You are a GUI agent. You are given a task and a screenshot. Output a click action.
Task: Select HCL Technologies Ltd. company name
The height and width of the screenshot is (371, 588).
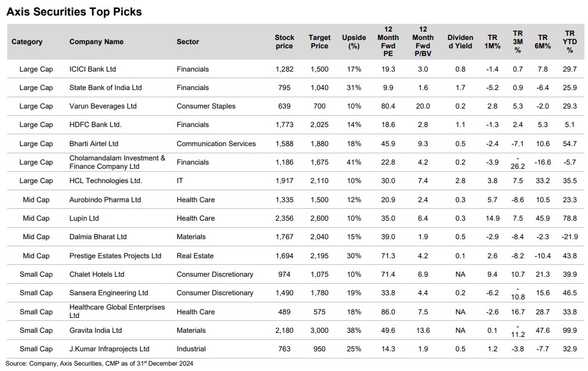[106, 181]
